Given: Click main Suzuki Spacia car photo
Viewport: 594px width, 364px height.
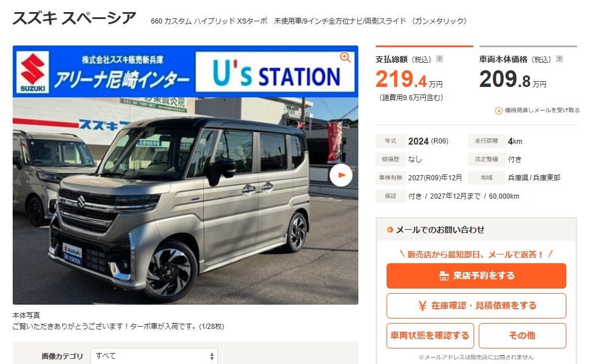Looking at the screenshot, I should (186, 201).
